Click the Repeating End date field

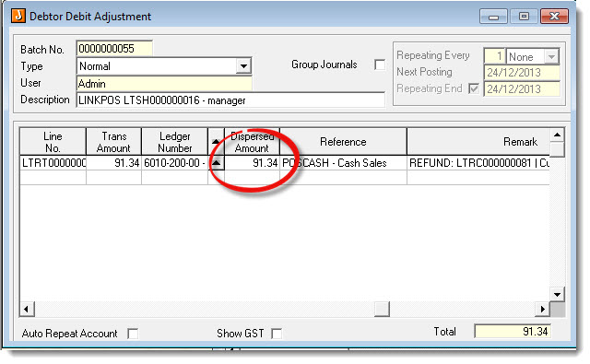tap(522, 89)
